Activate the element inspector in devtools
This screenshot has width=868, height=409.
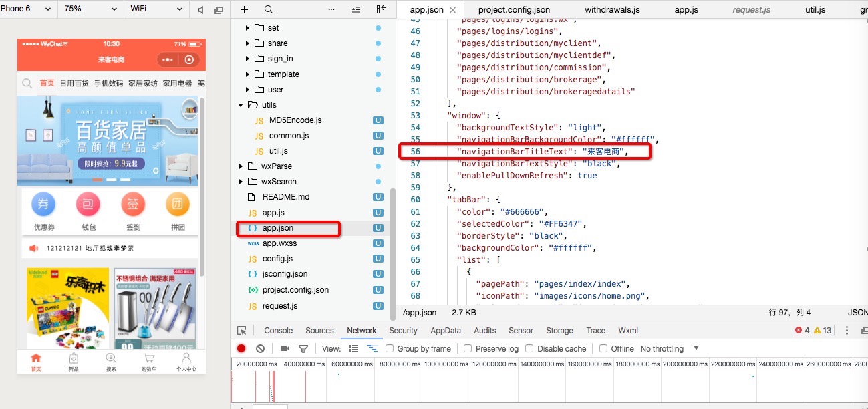[242, 331]
